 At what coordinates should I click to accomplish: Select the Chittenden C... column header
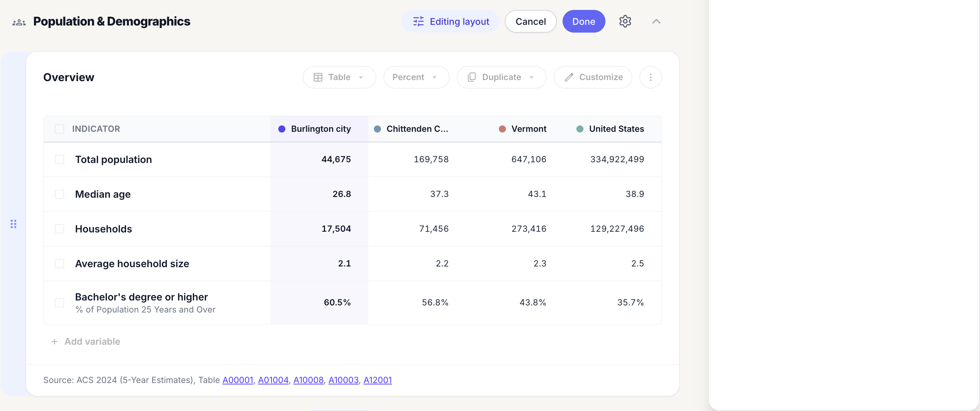(x=417, y=129)
